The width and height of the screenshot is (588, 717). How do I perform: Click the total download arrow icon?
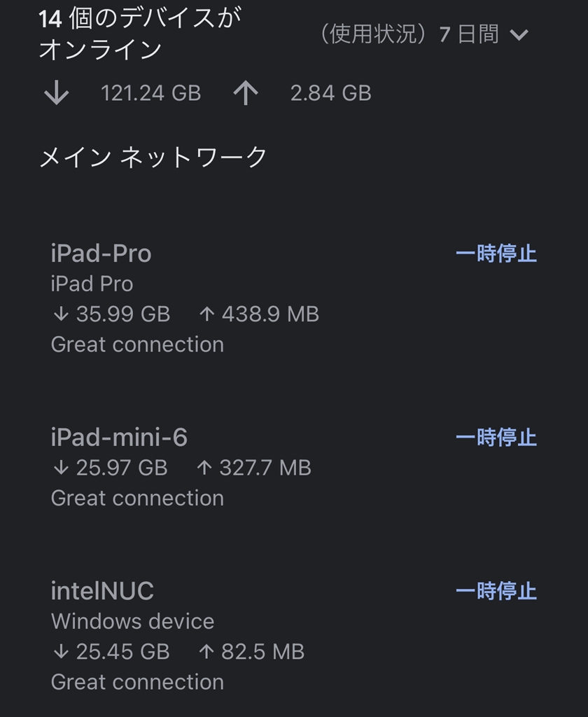56,93
